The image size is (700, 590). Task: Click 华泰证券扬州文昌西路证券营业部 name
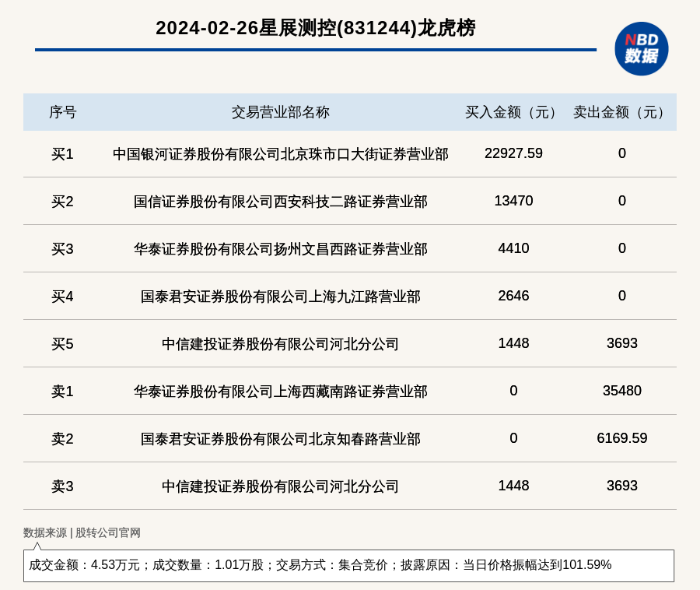pos(280,249)
